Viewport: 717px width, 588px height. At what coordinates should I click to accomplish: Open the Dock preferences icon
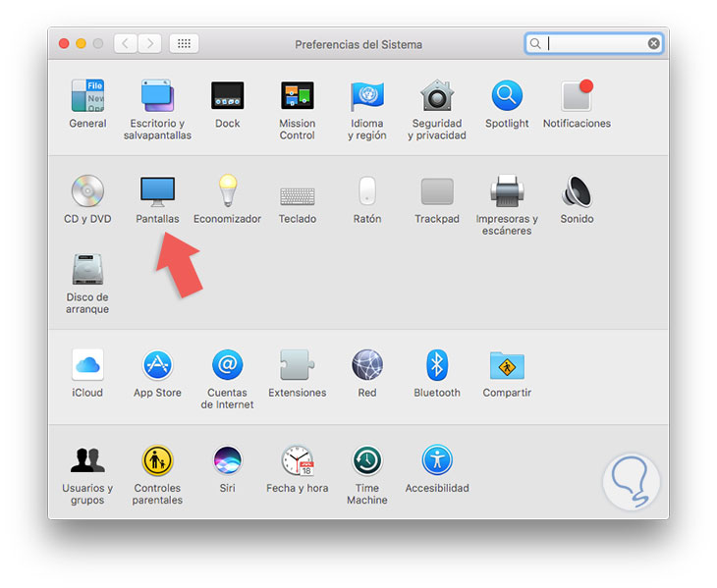(227, 95)
